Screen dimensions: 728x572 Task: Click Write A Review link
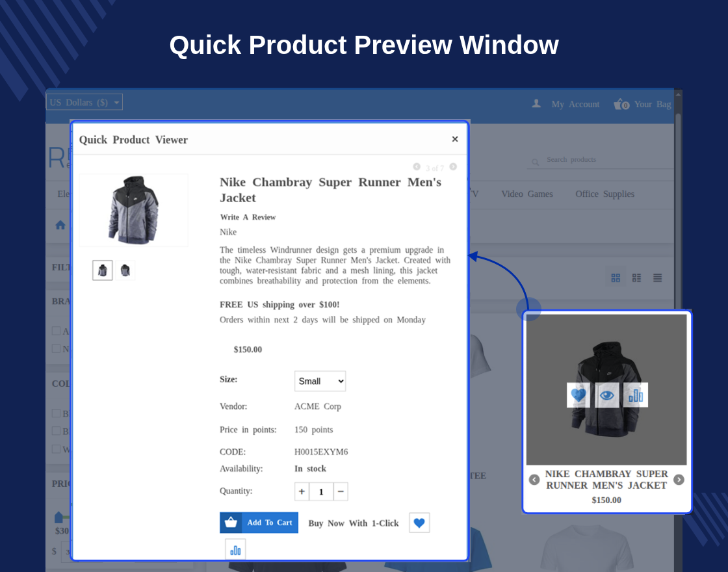[x=248, y=217]
